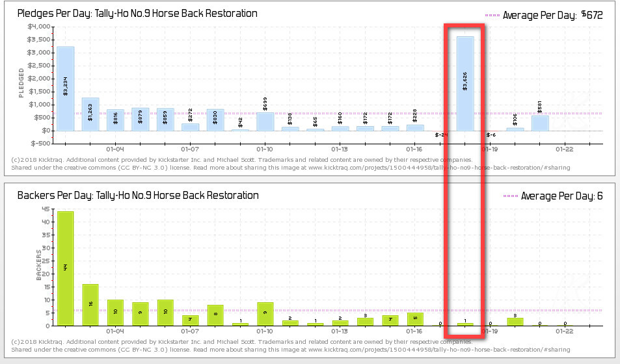Image resolution: width=620 pixels, height=364 pixels.
Task: Click the 'Average Per Day: $672' legend text
Action: coord(553,15)
